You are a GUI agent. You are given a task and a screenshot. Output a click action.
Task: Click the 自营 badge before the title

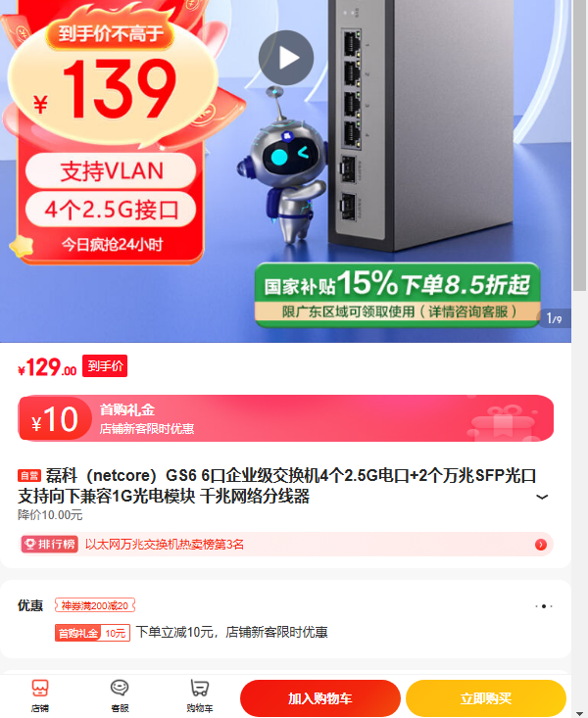click(29, 476)
